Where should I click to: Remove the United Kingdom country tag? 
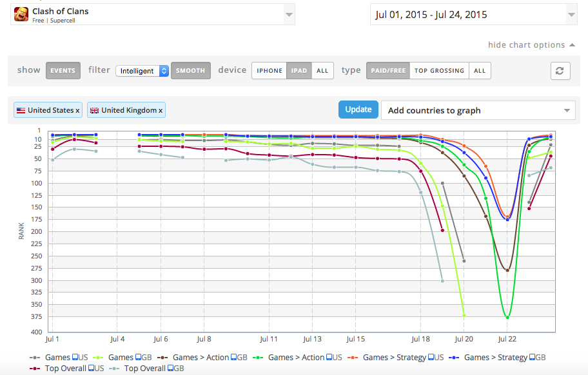point(161,110)
